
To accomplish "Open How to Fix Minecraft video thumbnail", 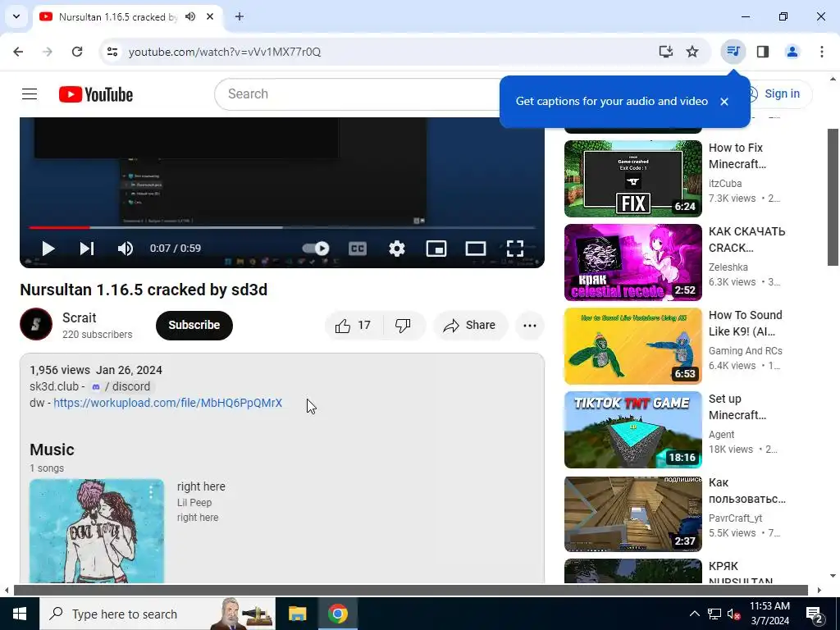I will pyautogui.click(x=632, y=178).
